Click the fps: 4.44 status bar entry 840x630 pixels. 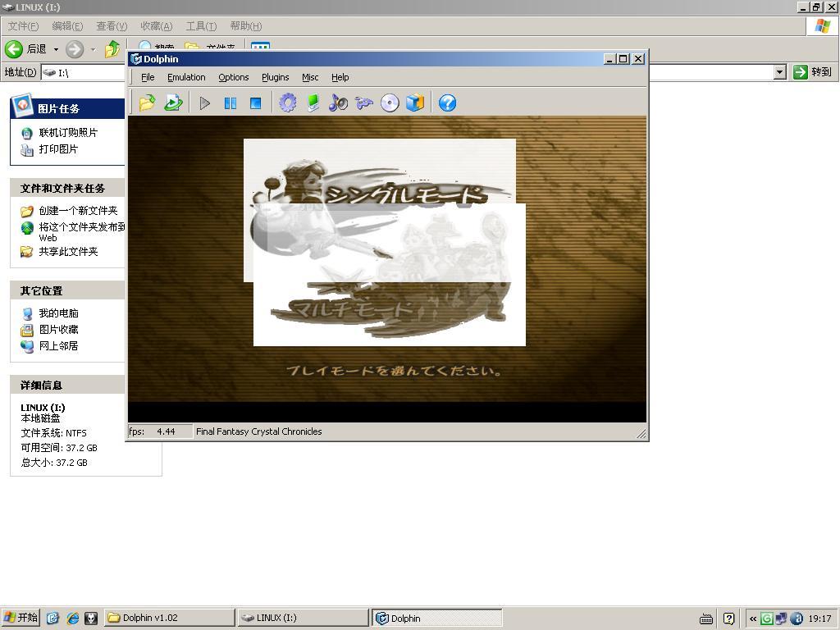pyautogui.click(x=158, y=431)
